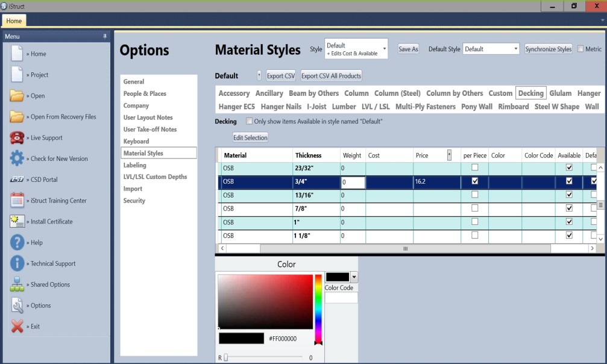Click the Live Support telephone icon

17,137
